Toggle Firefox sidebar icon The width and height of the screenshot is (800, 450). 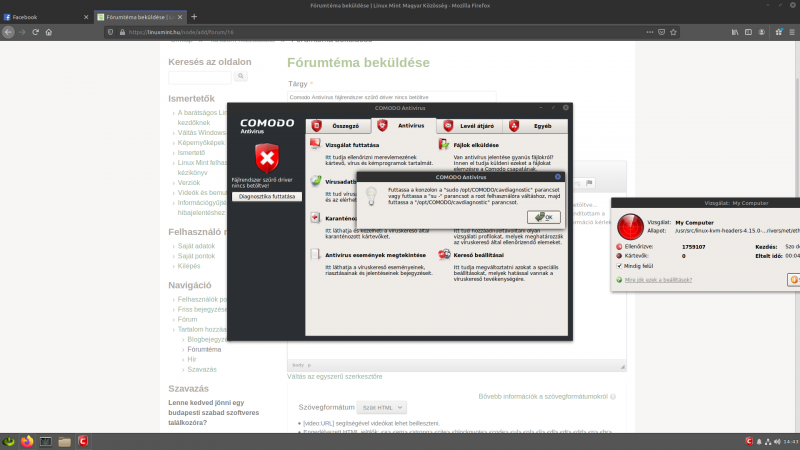(x=748, y=32)
